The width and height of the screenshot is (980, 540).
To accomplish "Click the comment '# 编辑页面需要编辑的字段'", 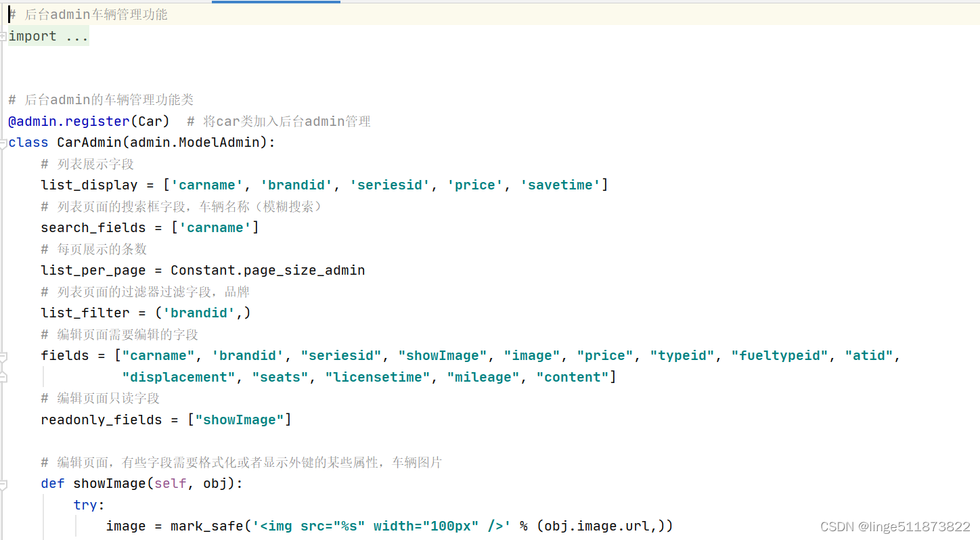I will (x=120, y=334).
